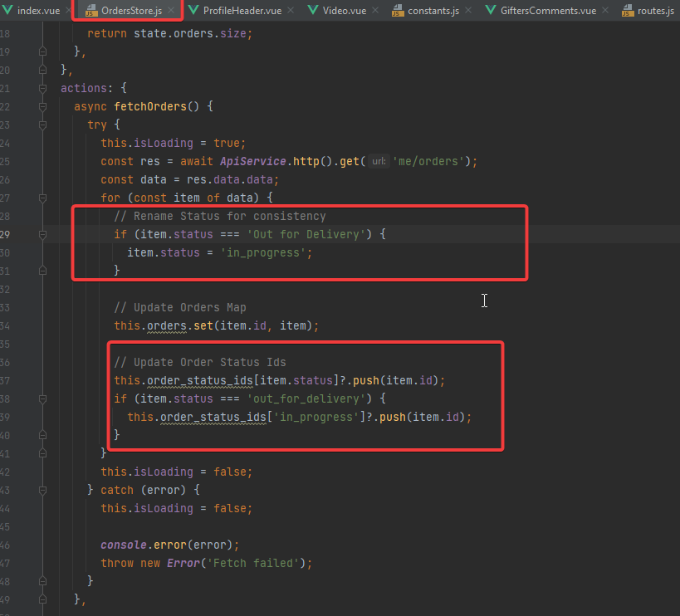
Task: Click 'fetchOrders' function name
Action: point(150,106)
